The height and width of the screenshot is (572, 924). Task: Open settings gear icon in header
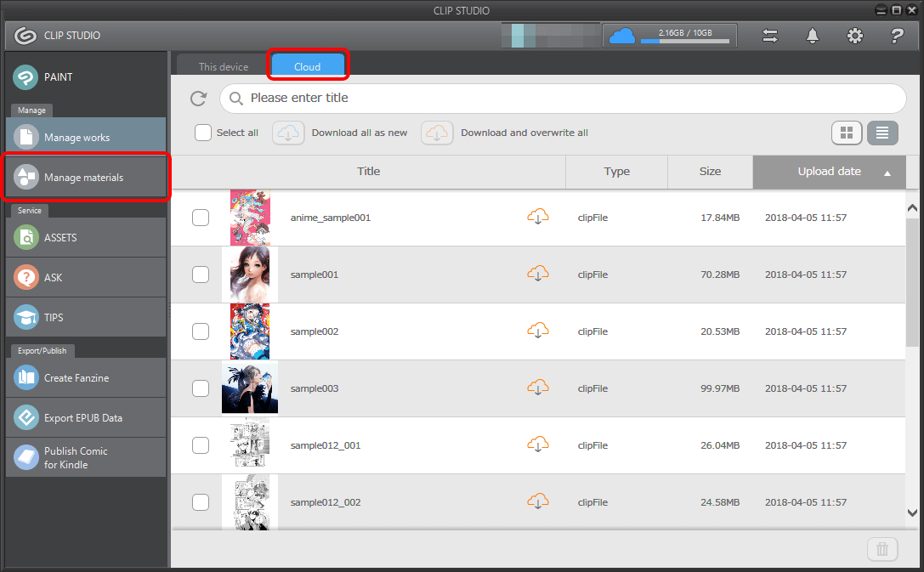click(855, 36)
